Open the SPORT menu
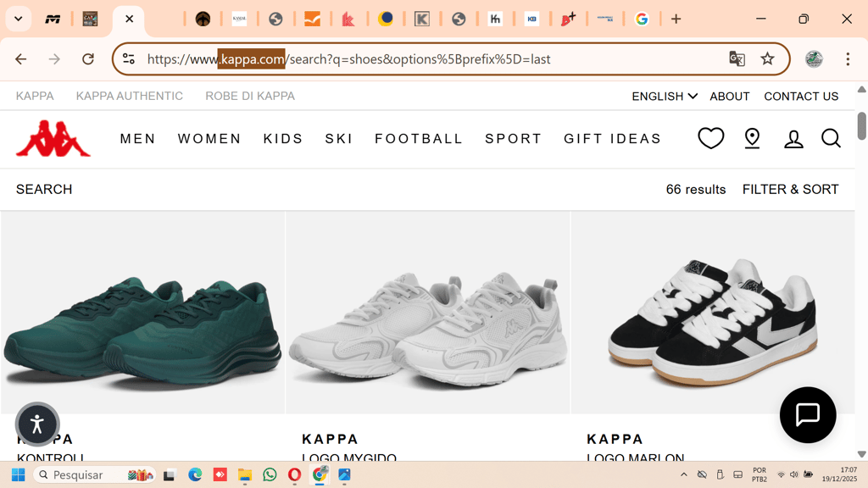868x488 pixels. click(x=513, y=138)
